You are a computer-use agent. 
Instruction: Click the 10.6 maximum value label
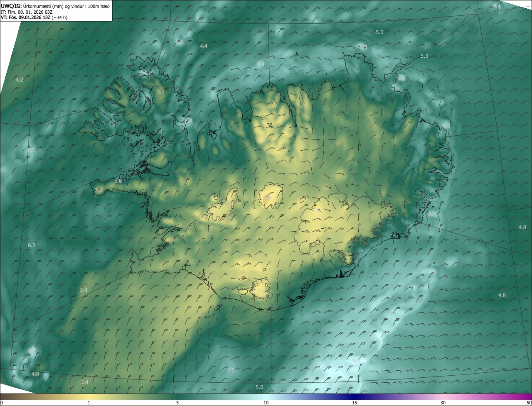355,361
